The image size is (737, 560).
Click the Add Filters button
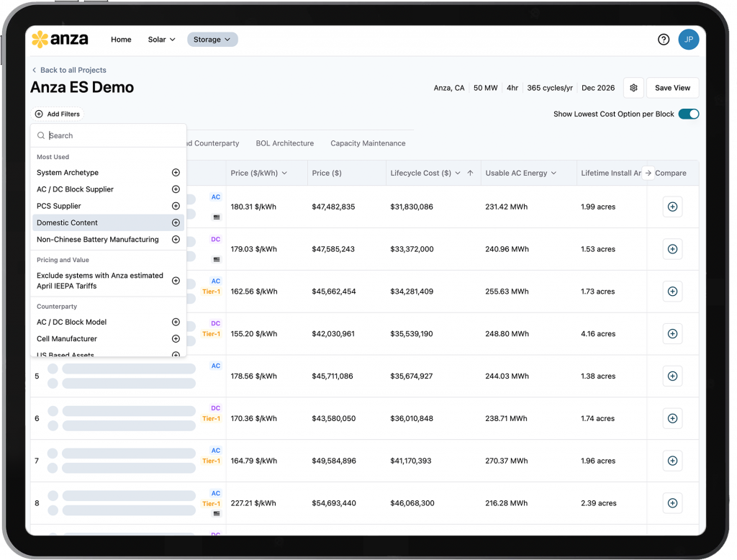coord(58,114)
